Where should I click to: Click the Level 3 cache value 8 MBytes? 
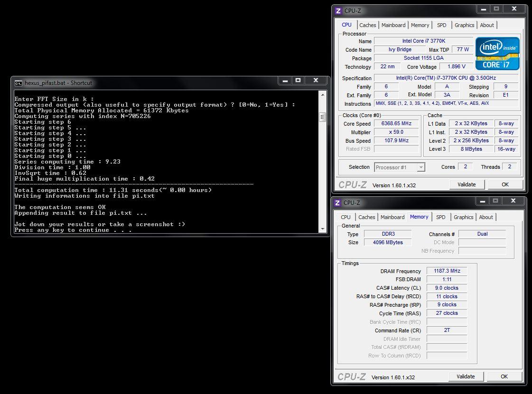pyautogui.click(x=471, y=149)
